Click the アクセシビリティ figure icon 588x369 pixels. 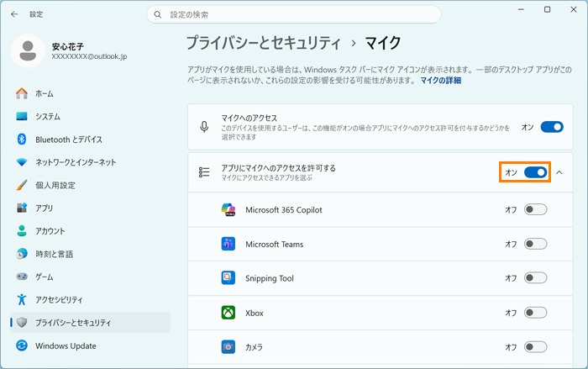[22, 299]
